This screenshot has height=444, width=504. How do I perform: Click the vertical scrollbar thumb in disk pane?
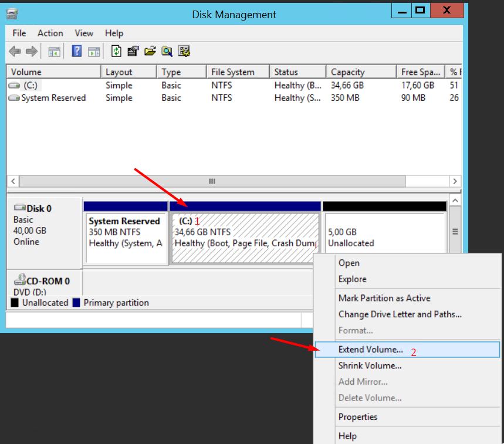tap(455, 231)
